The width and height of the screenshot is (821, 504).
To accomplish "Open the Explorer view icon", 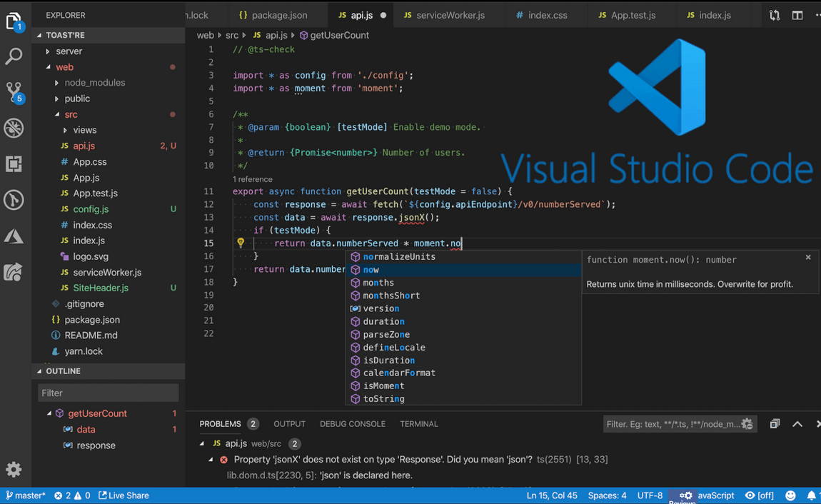I will 15,20.
